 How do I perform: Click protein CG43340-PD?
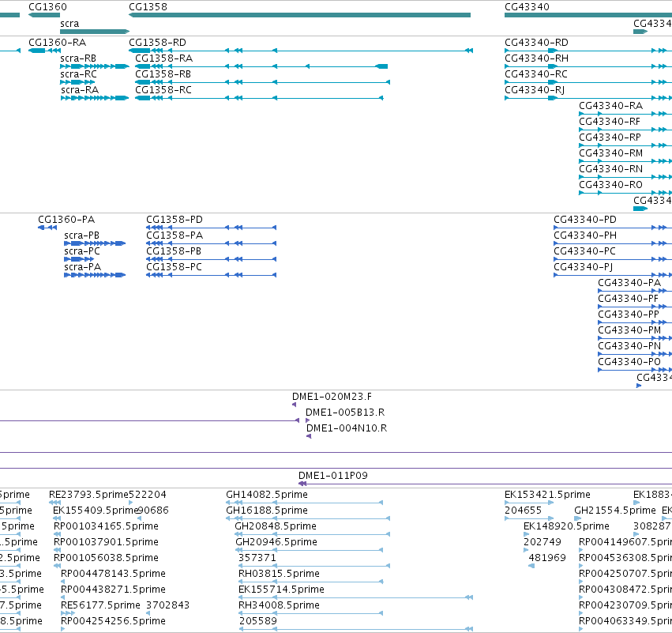[585, 220]
